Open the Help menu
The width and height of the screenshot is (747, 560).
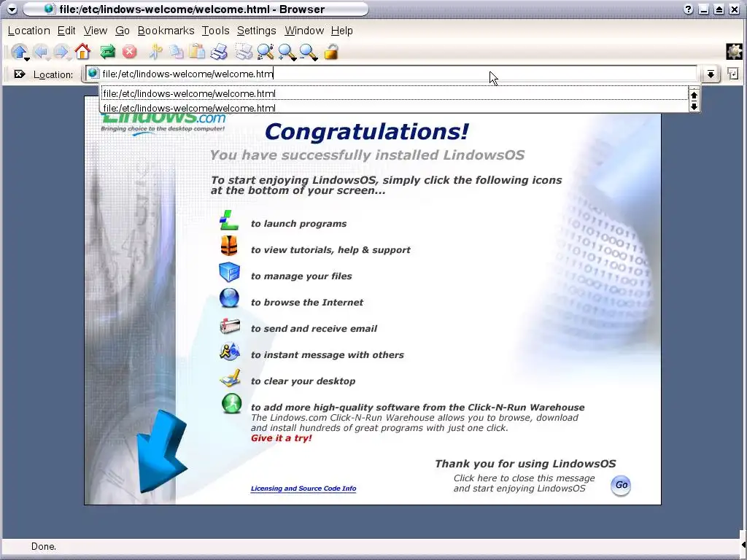pyautogui.click(x=342, y=31)
